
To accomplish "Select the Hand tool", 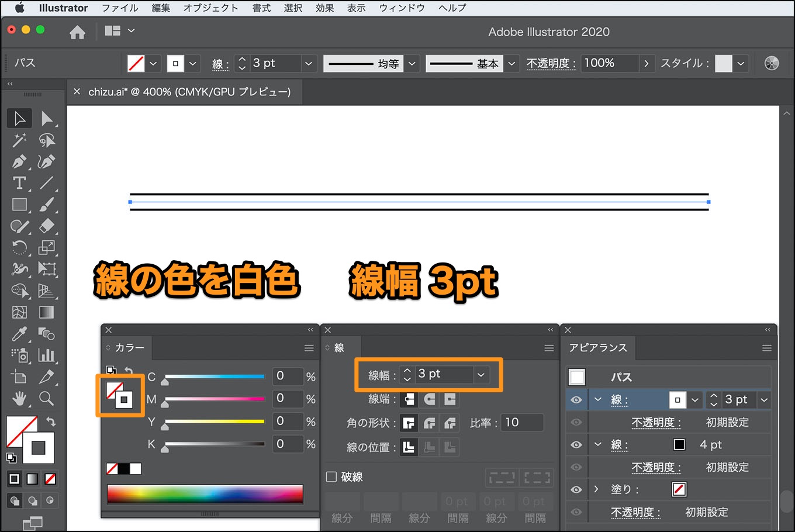I will pos(19,399).
